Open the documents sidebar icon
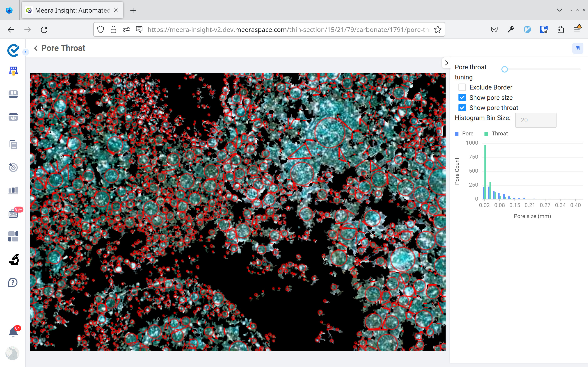Viewport: 588px width, 367px height. 13,145
